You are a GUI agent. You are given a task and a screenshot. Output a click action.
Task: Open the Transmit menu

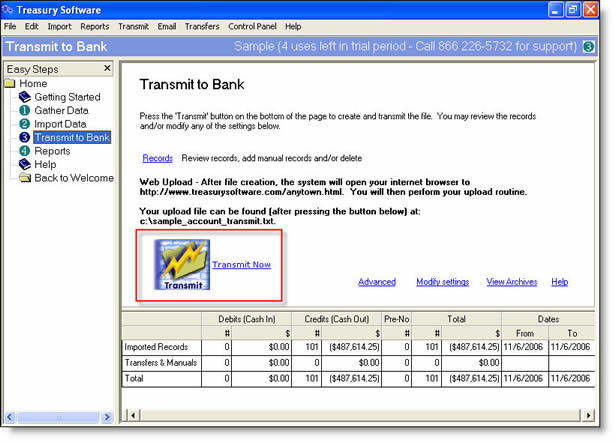click(133, 26)
